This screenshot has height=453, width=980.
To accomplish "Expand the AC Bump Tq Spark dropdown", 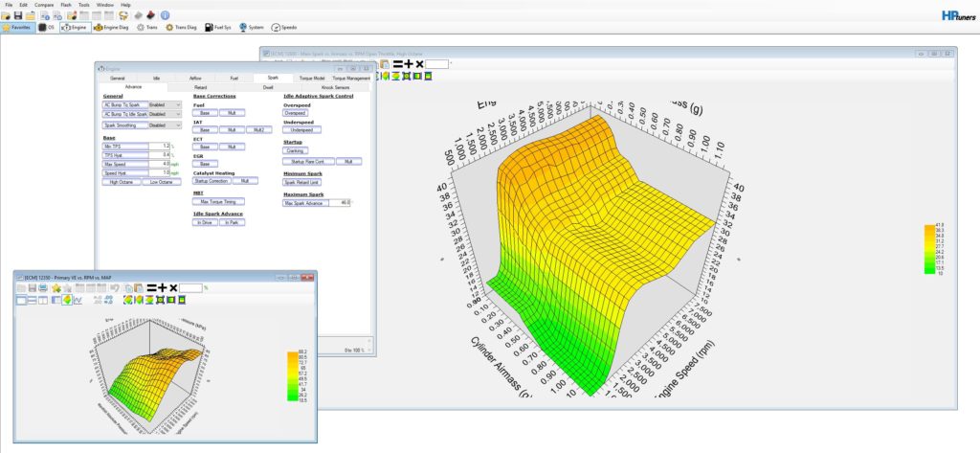I will pyautogui.click(x=165, y=104).
